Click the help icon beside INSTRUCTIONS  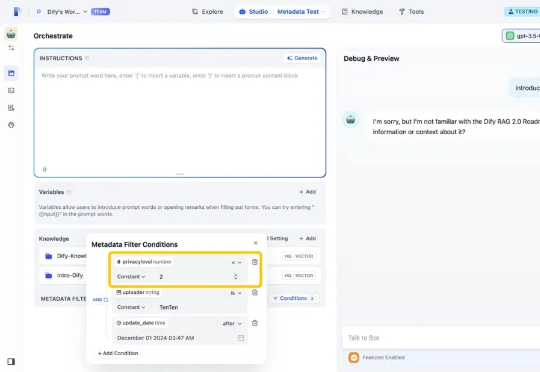pos(87,58)
